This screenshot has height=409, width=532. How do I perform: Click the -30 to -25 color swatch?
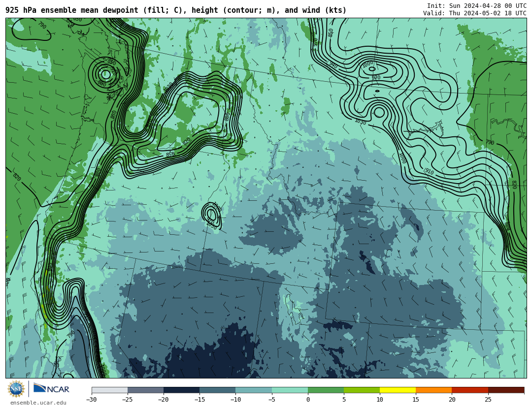click(109, 390)
